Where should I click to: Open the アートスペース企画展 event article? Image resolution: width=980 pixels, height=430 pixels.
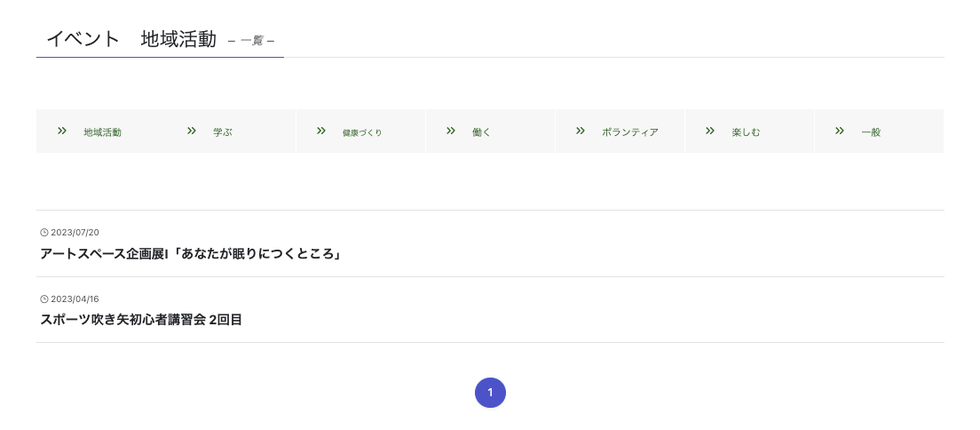190,254
